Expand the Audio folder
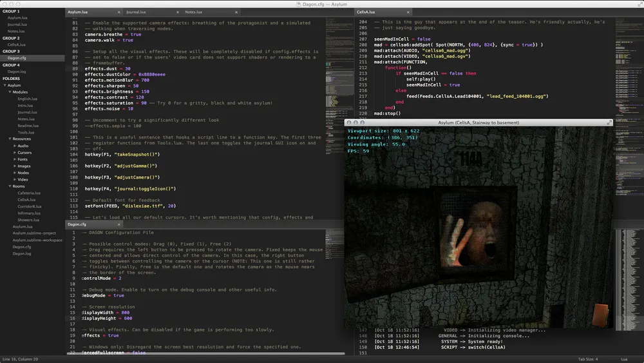The height and width of the screenshot is (363, 644). coord(14,146)
